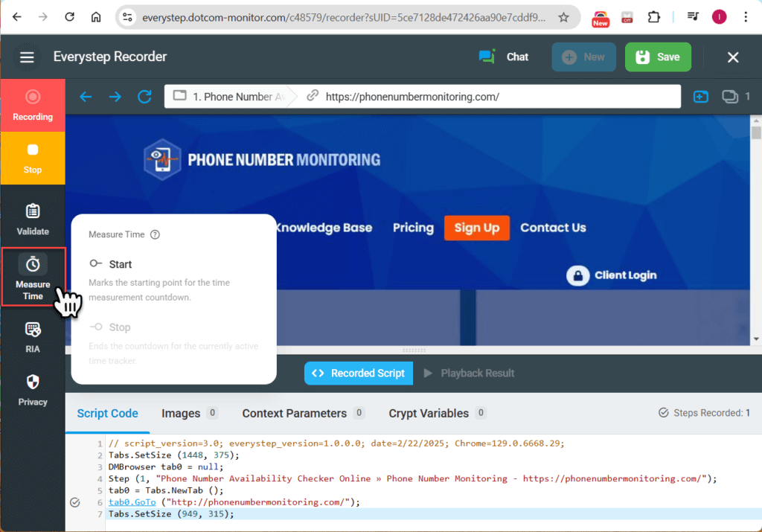
Task: Click the recorder's reload page icon
Action: [x=144, y=97]
